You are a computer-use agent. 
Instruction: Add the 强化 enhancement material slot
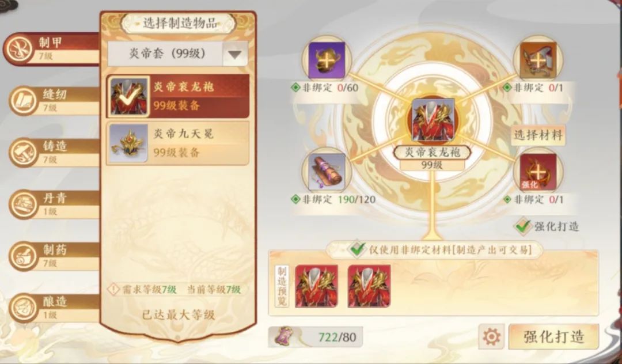538,172
